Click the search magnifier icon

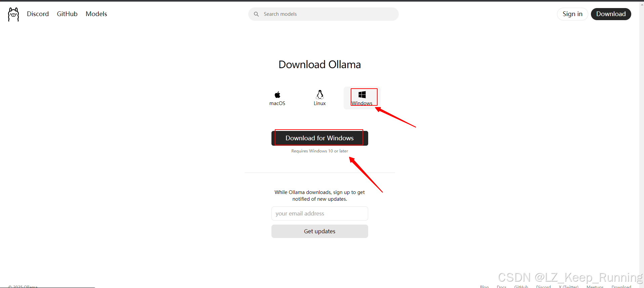click(256, 14)
